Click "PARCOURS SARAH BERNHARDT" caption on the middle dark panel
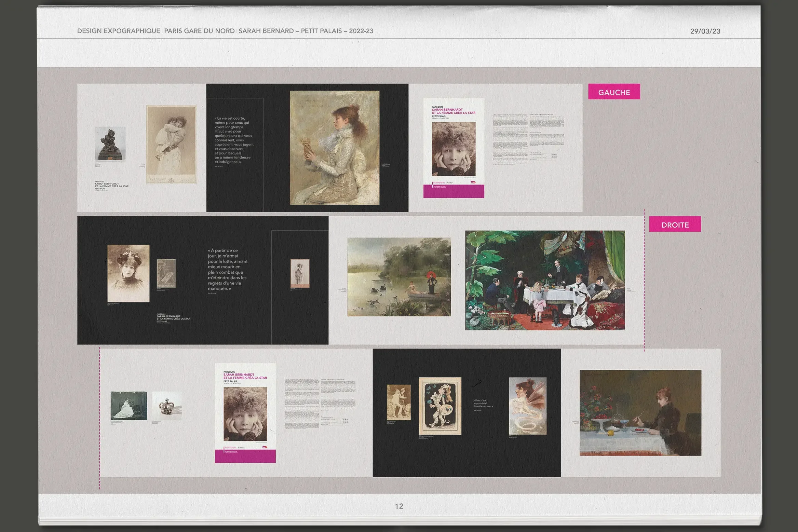Image resolution: width=798 pixels, height=532 pixels. (x=173, y=318)
